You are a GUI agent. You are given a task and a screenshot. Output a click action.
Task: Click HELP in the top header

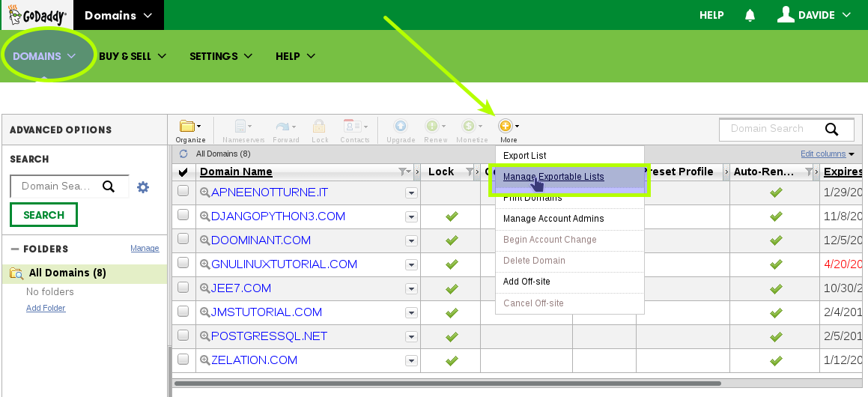tap(711, 15)
